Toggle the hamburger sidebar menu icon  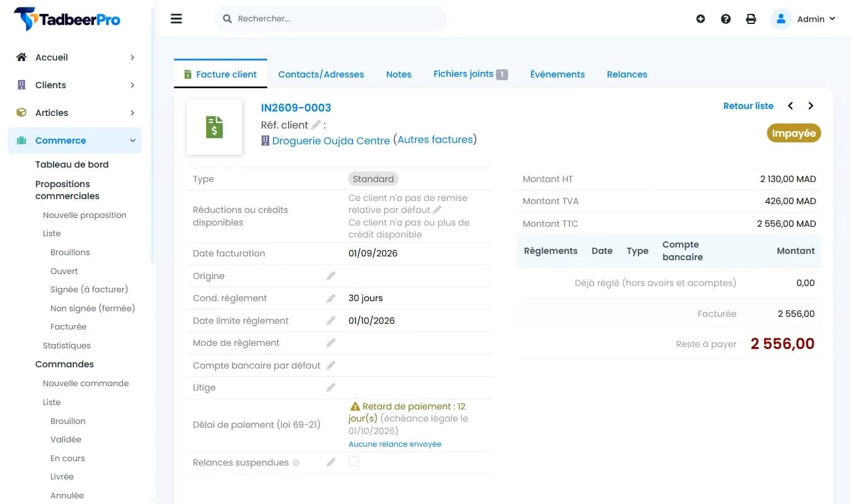coord(177,19)
